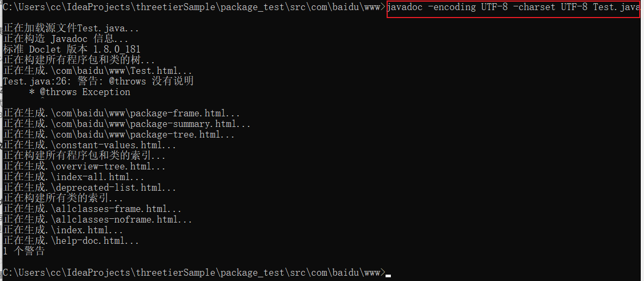Click the package-frame.html output line
Image resolution: width=644 pixels, height=281 pixels.
point(122,113)
